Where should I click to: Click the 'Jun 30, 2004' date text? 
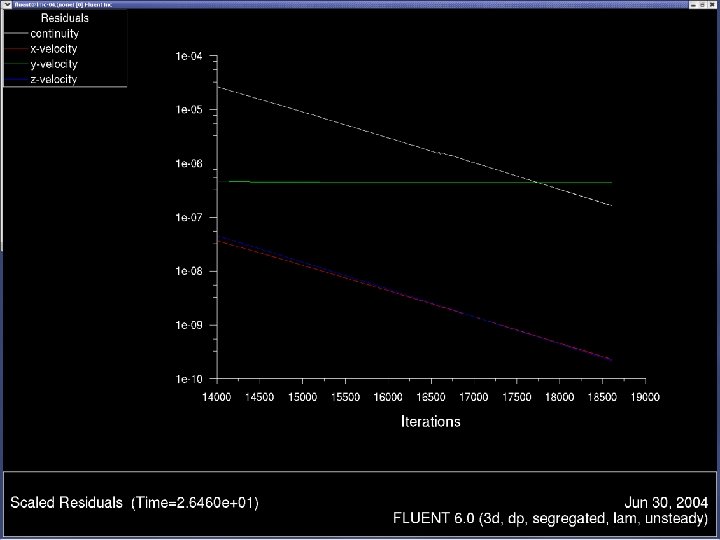[666, 503]
